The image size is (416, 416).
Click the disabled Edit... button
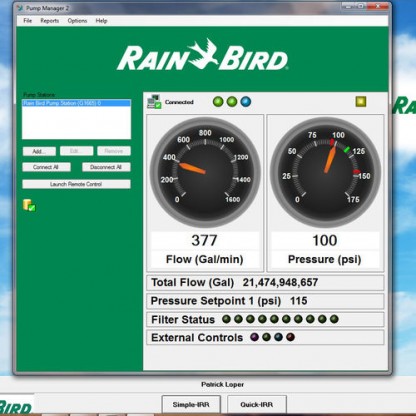(77, 151)
